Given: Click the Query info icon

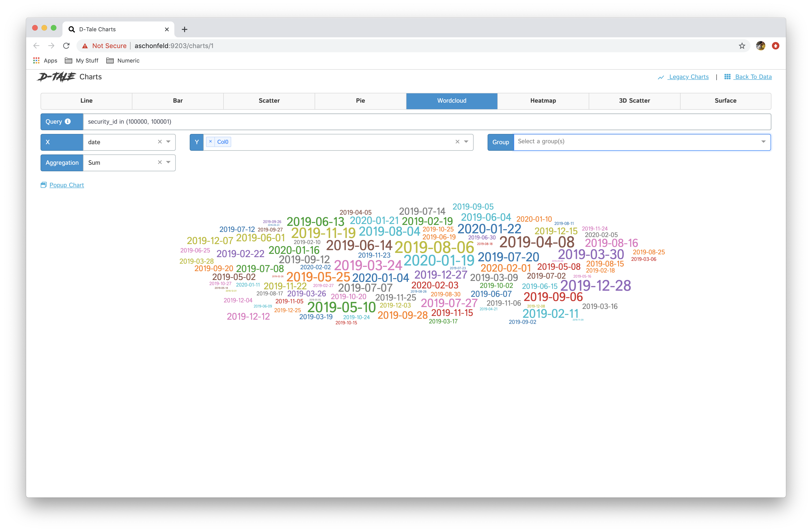Looking at the screenshot, I should (68, 121).
